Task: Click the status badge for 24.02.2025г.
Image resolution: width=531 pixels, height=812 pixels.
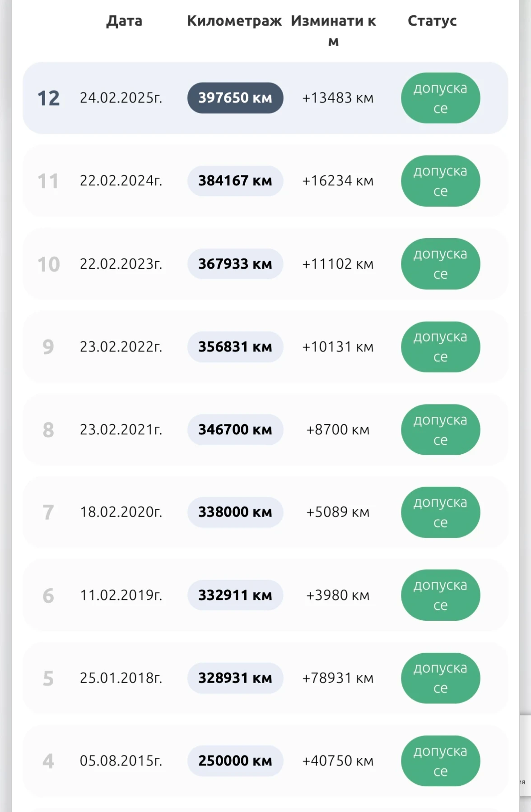Action: (x=440, y=98)
